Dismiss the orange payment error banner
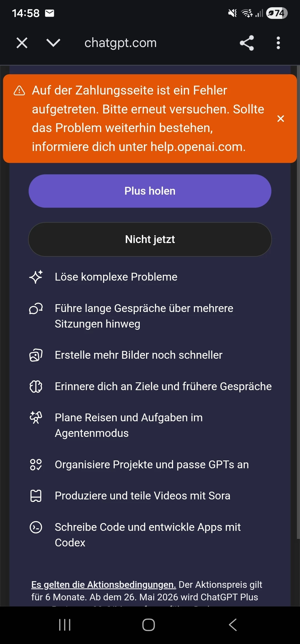 [281, 119]
